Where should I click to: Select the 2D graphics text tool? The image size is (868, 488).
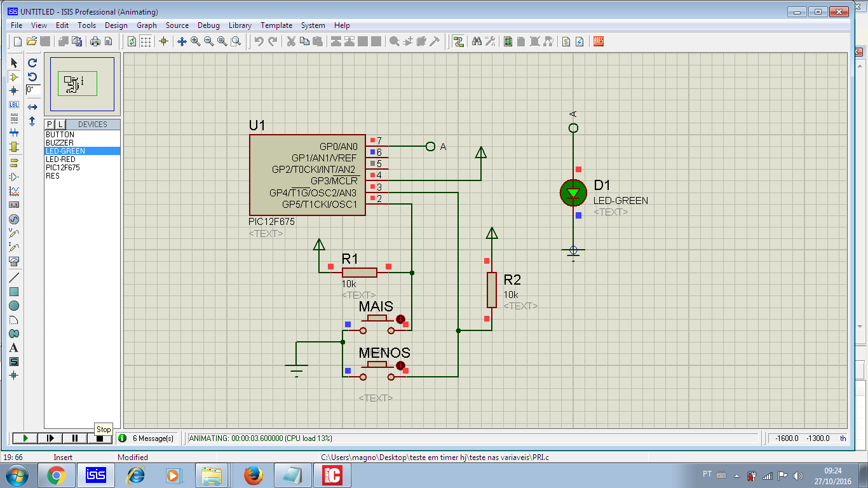(x=14, y=348)
